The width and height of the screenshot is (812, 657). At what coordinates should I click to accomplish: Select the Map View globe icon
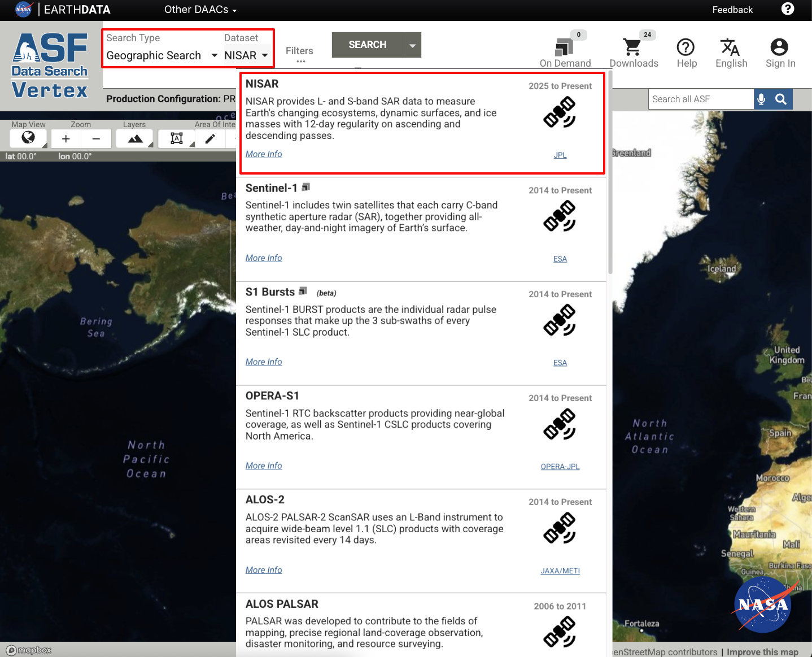pyautogui.click(x=28, y=138)
